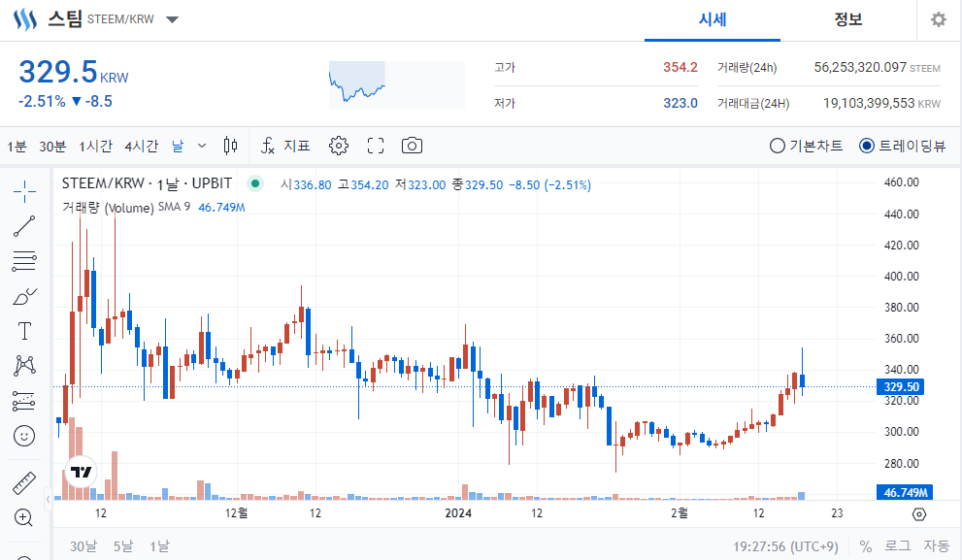This screenshot has width=962, height=560.
Task: Click the 저가 value 323.0
Action: (680, 103)
